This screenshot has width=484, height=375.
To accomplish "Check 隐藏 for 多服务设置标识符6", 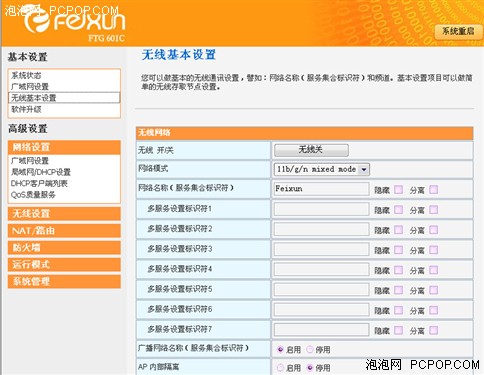I will (398, 310).
